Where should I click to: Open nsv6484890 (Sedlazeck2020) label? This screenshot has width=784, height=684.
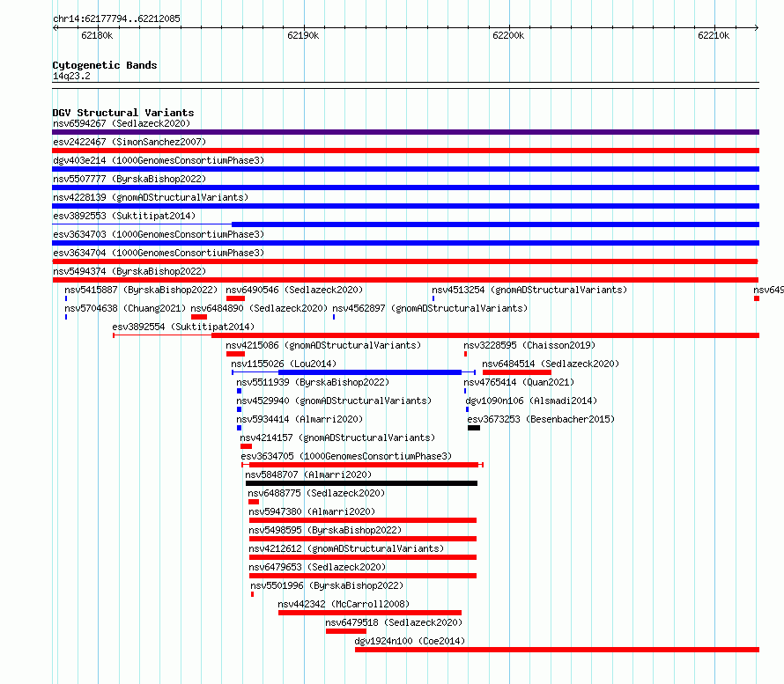coord(259,308)
